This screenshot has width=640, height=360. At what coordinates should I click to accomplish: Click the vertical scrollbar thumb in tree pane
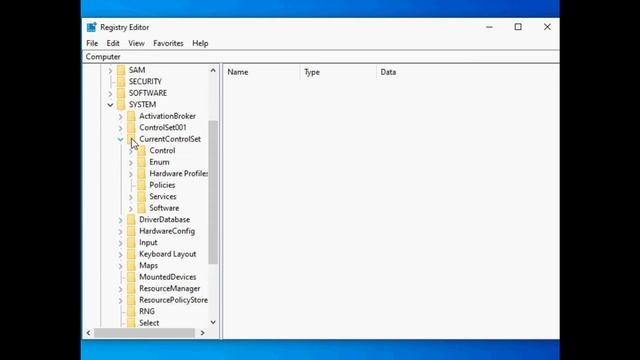(x=213, y=192)
